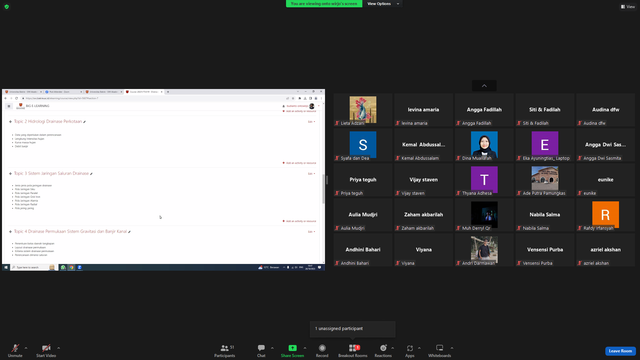Click the Zoom icon in the shared taskbar

click(80, 267)
